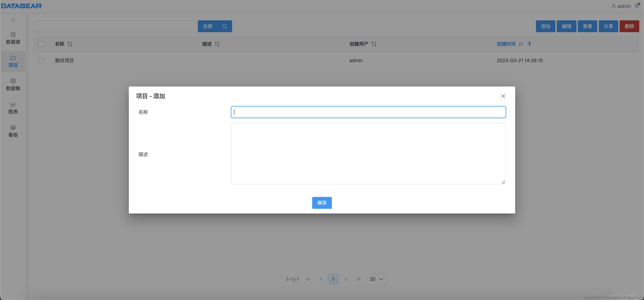Click the 创建时间 column header text
This screenshot has height=300, width=644.
[x=506, y=44]
